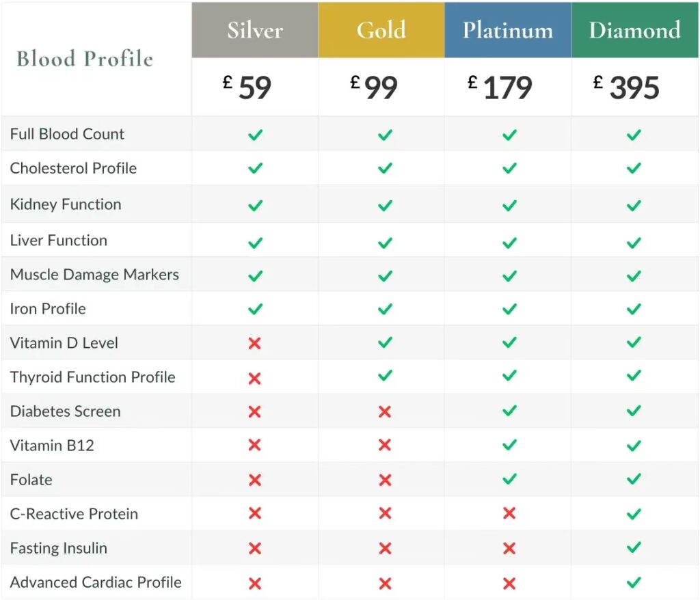Image resolution: width=700 pixels, height=600 pixels.
Task: Click the Muscle Damage Markers row label
Action: (94, 275)
